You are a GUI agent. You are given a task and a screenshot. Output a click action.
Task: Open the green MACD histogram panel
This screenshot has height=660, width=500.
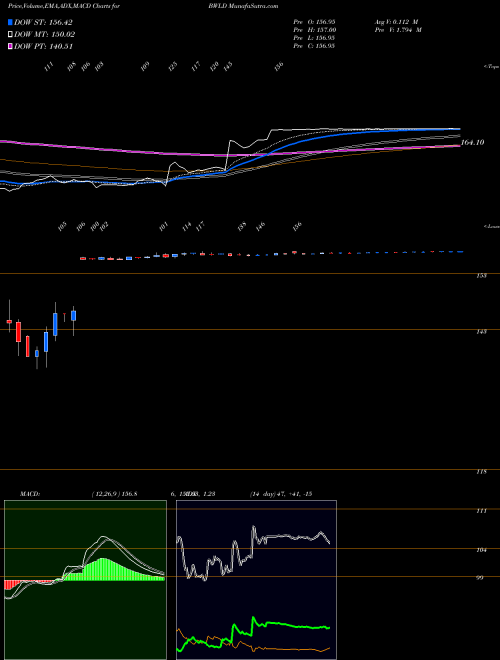pos(85,580)
